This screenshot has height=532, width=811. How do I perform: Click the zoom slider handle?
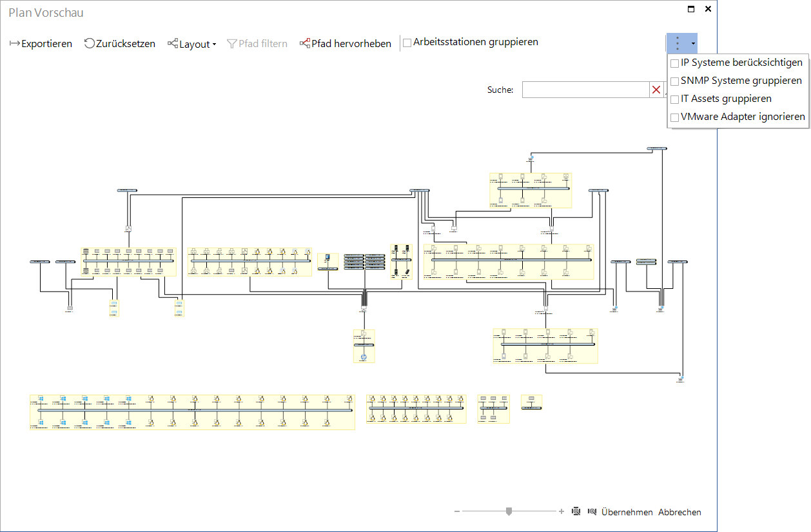[x=509, y=511]
